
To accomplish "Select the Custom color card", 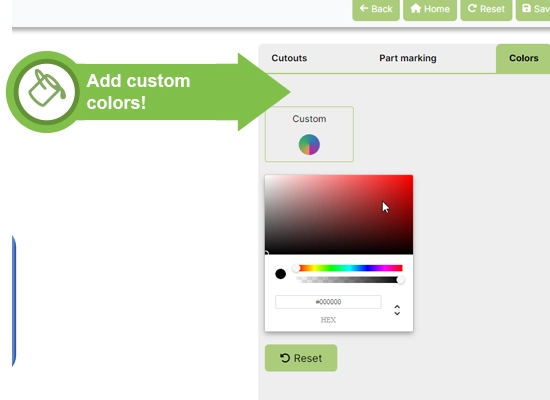I will (x=309, y=134).
